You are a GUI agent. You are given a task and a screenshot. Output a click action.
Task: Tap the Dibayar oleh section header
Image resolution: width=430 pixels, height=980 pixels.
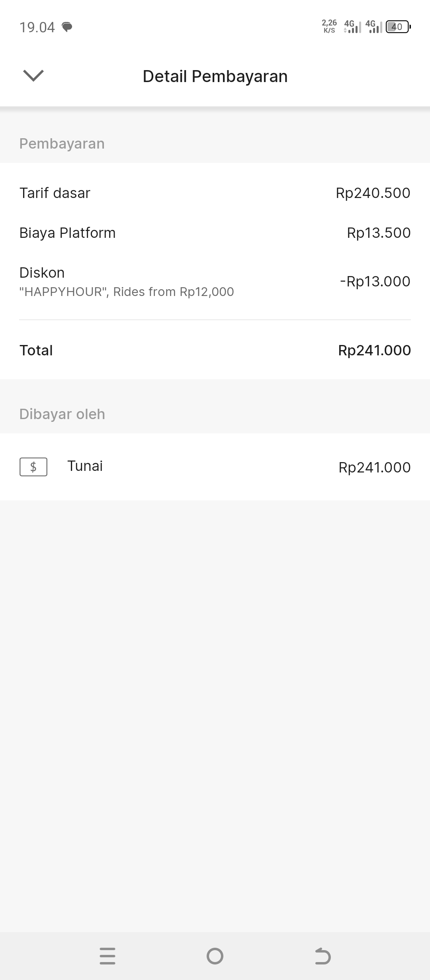[x=62, y=414]
